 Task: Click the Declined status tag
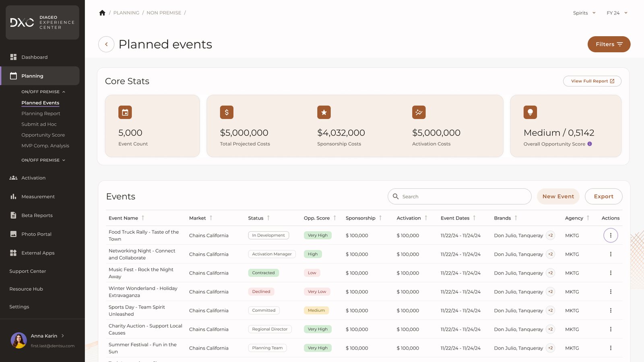coord(261,292)
